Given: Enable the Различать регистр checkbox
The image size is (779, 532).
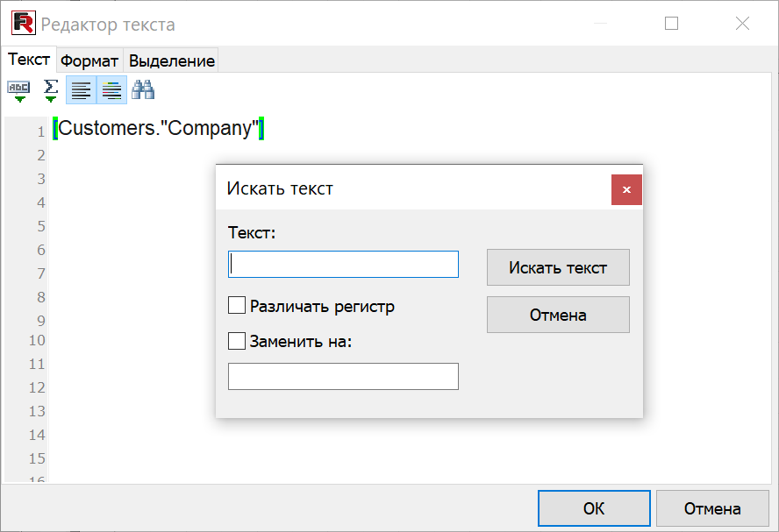Looking at the screenshot, I should point(237,306).
